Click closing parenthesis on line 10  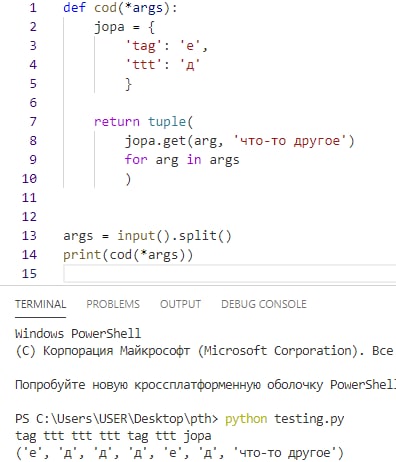[x=128, y=179]
